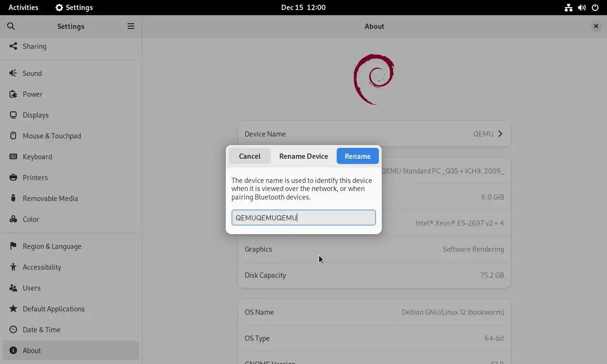Click the Users label in sidebar
This screenshot has height=364, width=607.
click(x=32, y=288)
